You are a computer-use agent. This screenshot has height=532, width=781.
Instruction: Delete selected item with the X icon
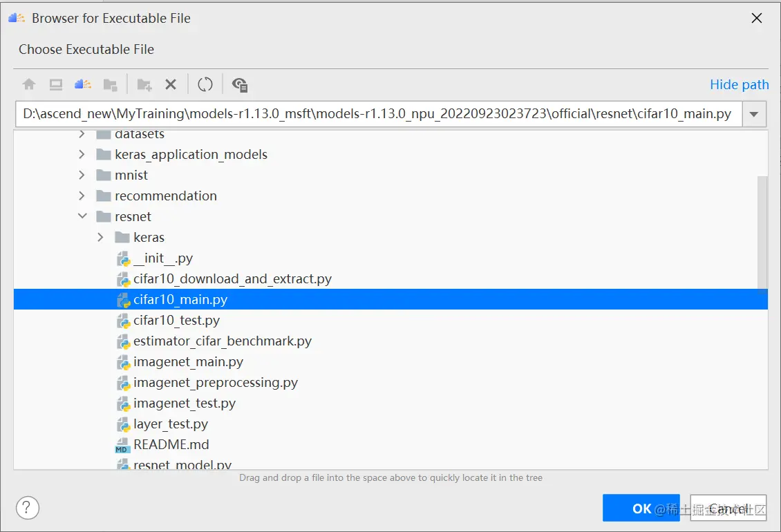[x=171, y=85]
